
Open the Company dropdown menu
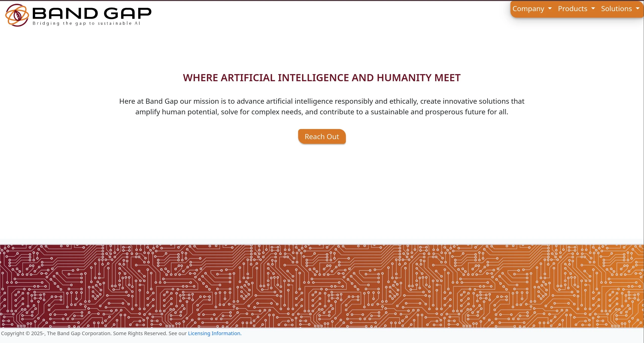[528, 9]
